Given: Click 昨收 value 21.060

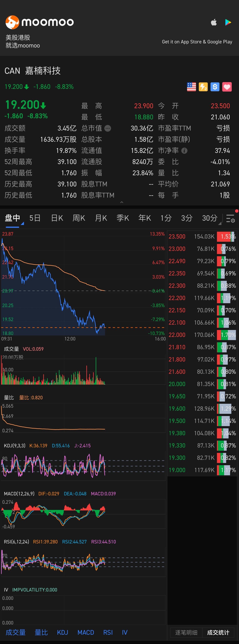Looking at the screenshot, I should (x=220, y=117).
